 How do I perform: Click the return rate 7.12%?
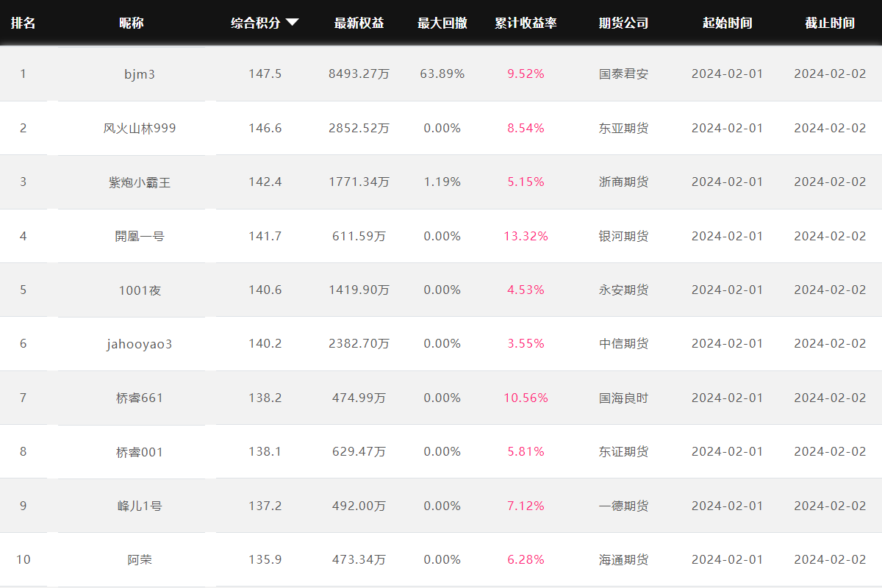click(526, 506)
